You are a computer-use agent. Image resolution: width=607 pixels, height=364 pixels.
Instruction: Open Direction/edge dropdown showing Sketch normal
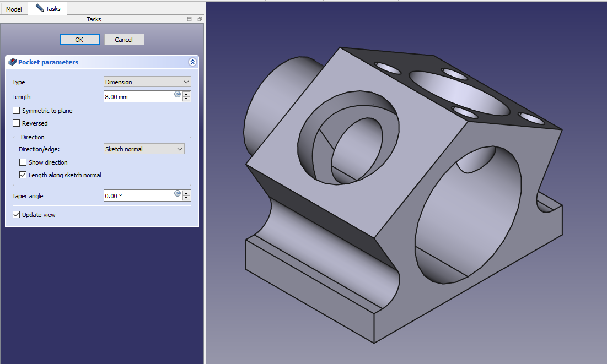click(x=144, y=149)
